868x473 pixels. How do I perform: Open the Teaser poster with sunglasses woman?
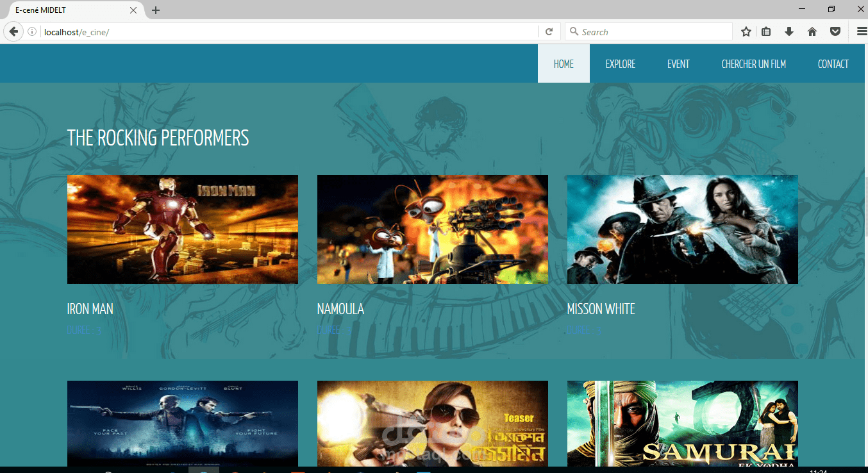[433, 424]
